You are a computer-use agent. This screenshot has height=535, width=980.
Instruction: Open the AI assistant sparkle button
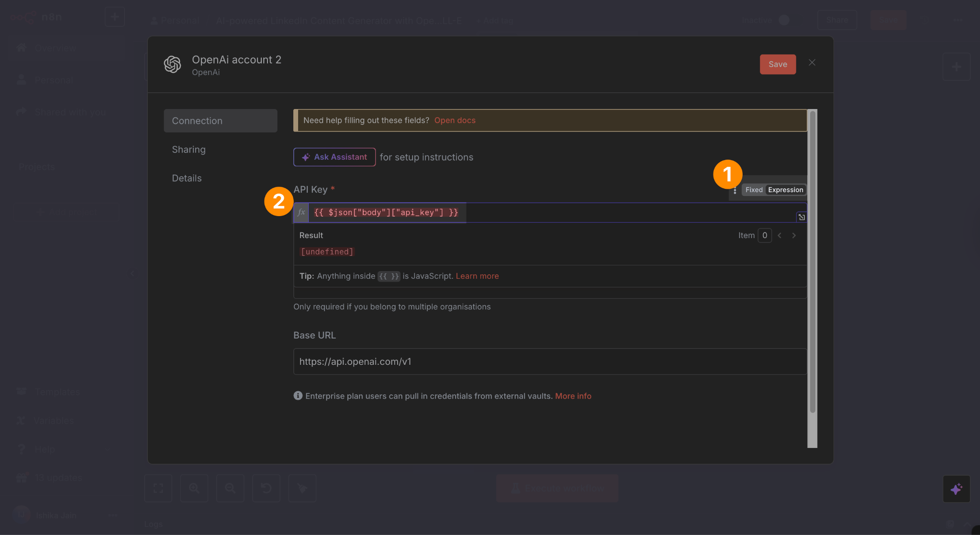[x=956, y=489]
